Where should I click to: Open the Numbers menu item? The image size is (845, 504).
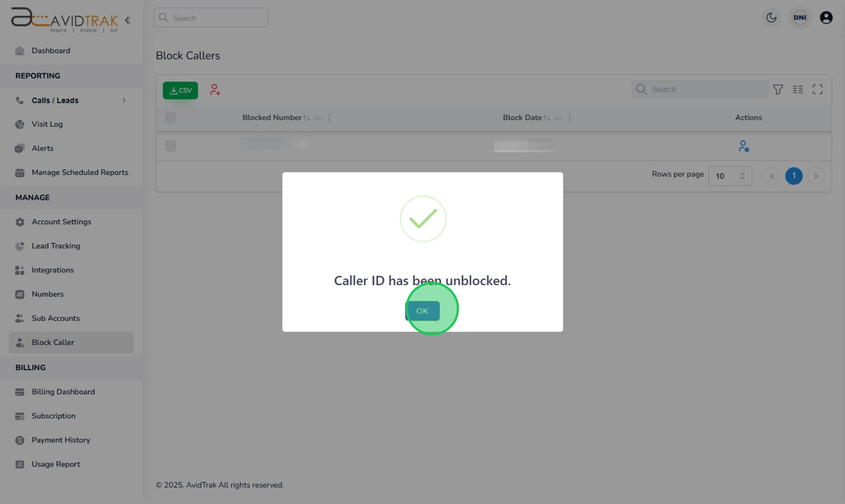tap(48, 294)
